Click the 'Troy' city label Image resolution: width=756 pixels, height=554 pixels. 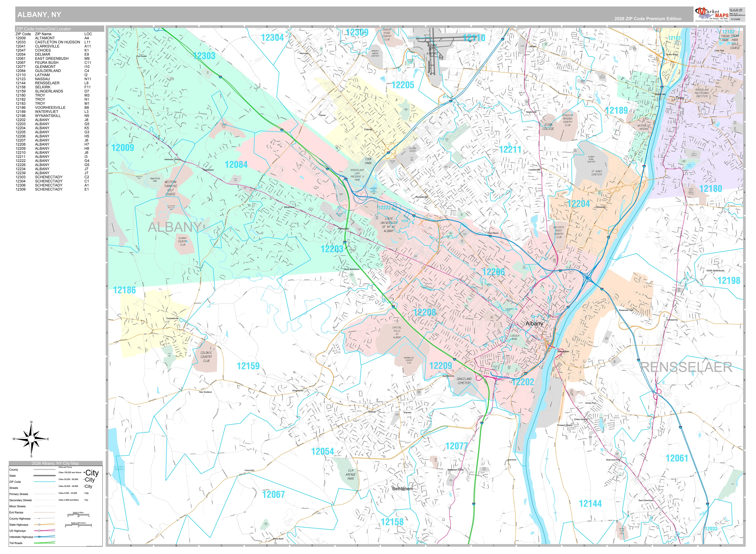pyautogui.click(x=680, y=98)
